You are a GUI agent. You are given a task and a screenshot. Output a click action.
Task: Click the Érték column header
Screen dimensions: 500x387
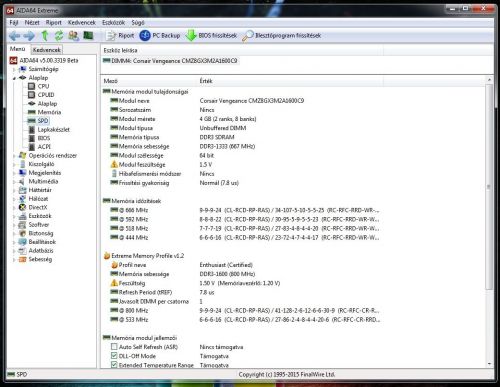[x=290, y=81]
